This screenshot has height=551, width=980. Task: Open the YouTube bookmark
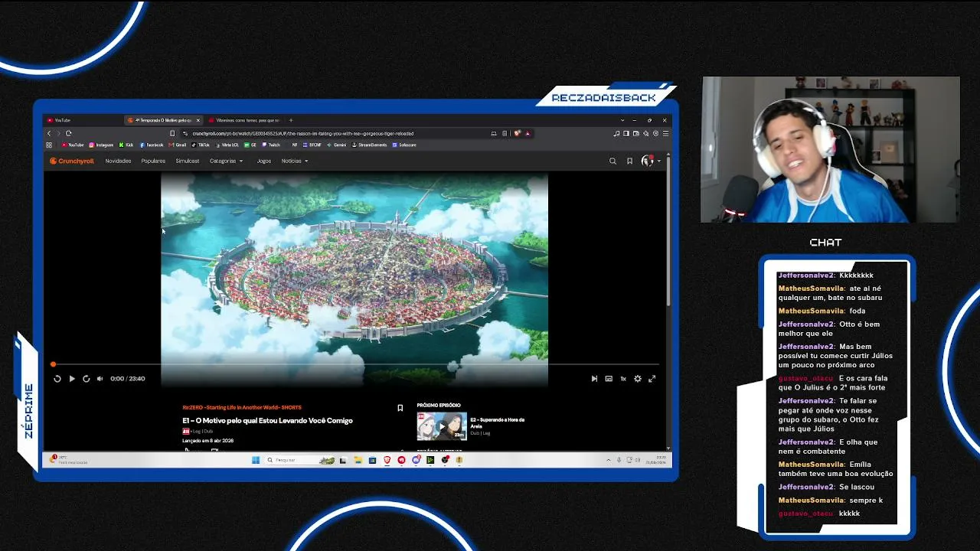point(73,145)
